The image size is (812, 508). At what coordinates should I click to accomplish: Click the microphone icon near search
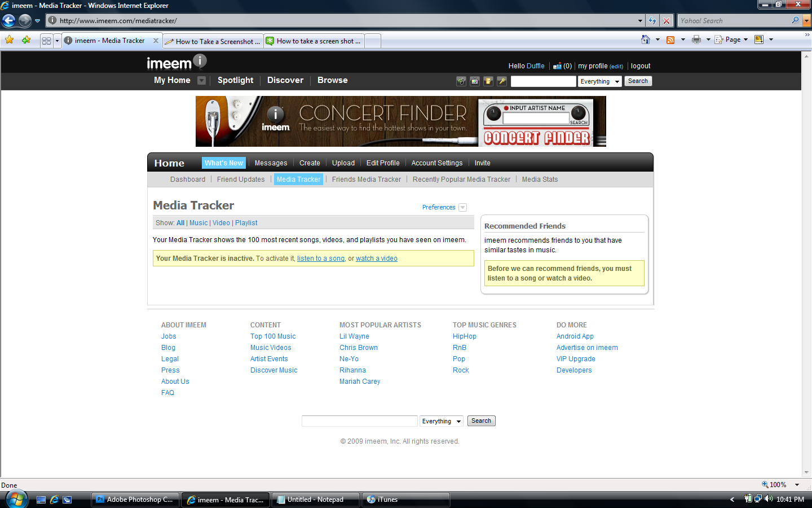pos(502,81)
